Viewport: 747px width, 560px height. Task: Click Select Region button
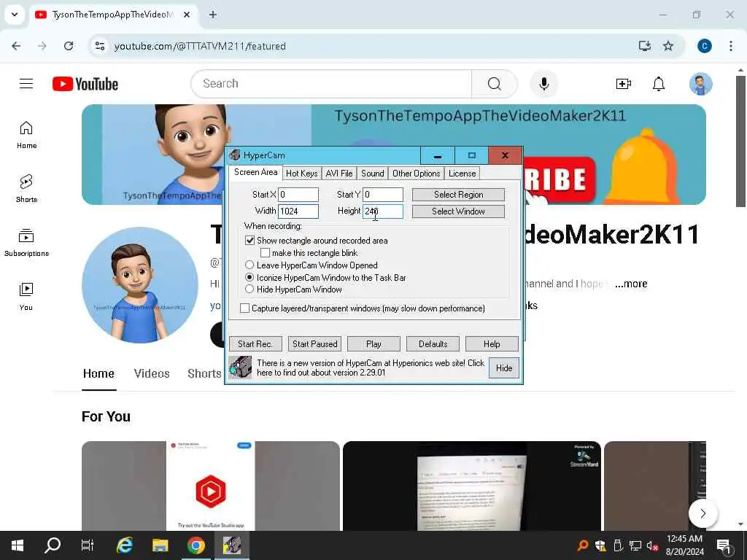tap(458, 195)
